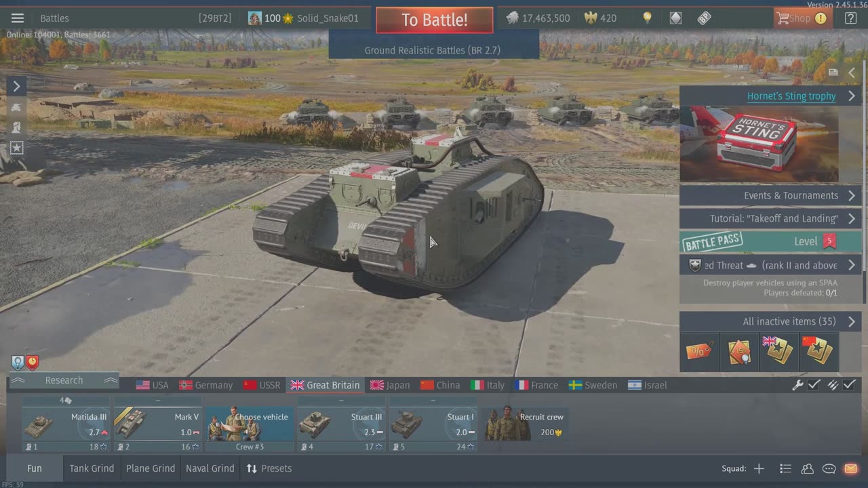Expand the Research panel upward
The width and height of the screenshot is (868, 488).
[64, 380]
